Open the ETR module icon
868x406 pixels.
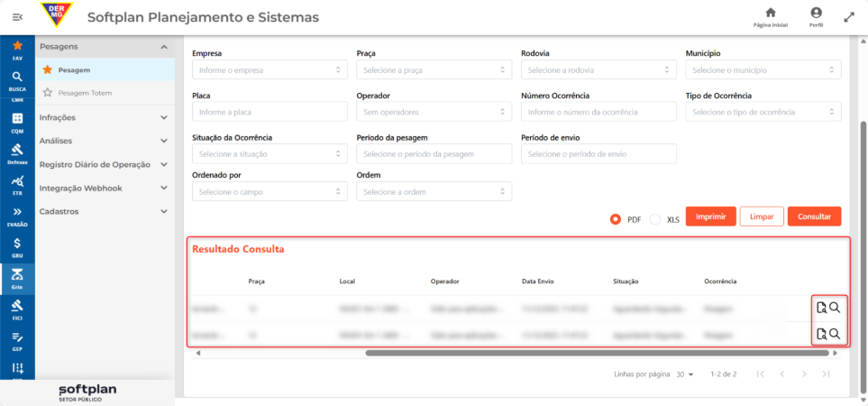[x=17, y=185]
